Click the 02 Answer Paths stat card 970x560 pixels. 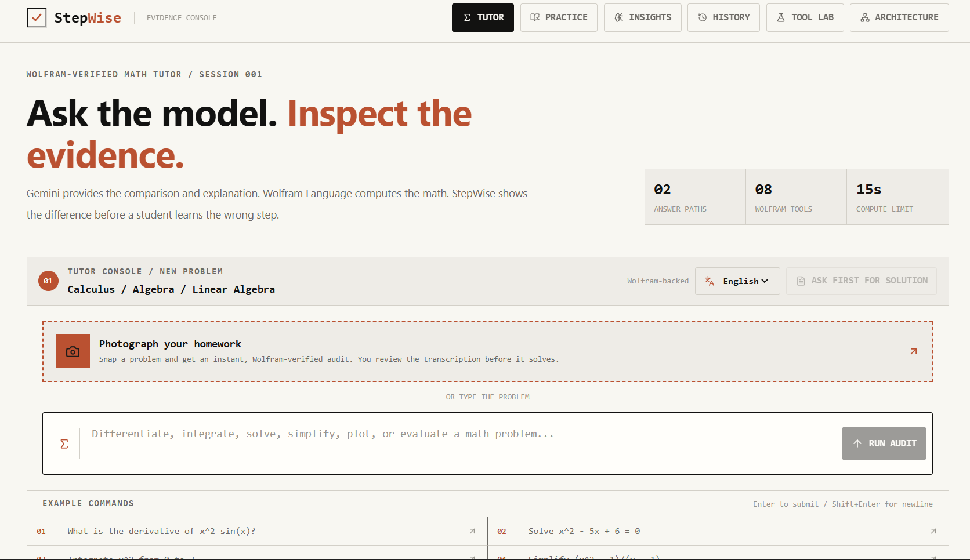pyautogui.click(x=695, y=197)
